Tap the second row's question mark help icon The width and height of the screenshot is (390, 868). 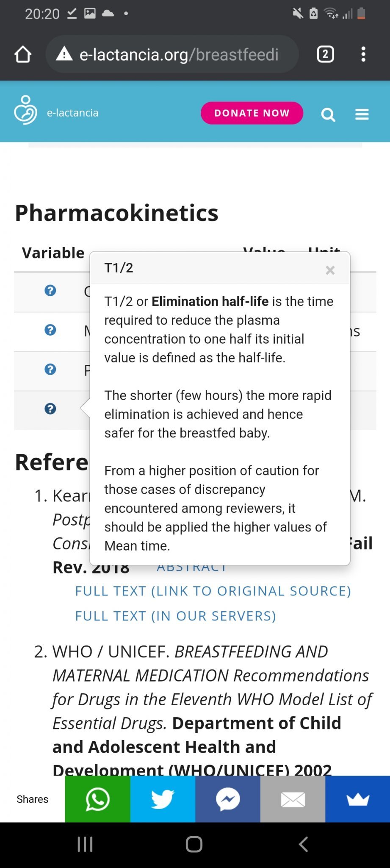pos(50,330)
